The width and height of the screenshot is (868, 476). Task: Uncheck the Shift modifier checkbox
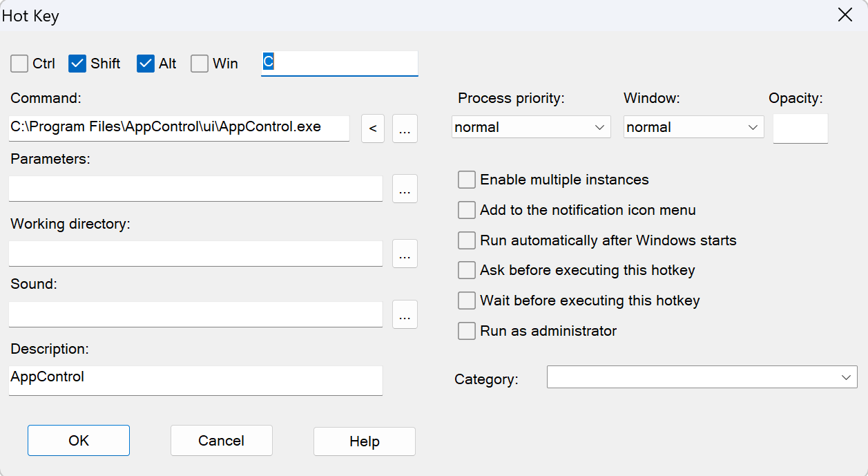click(x=77, y=64)
